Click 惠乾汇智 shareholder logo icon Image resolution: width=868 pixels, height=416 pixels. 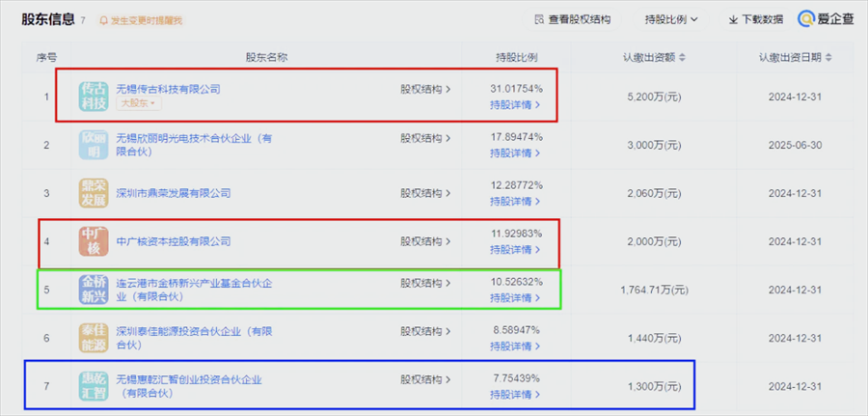93,385
